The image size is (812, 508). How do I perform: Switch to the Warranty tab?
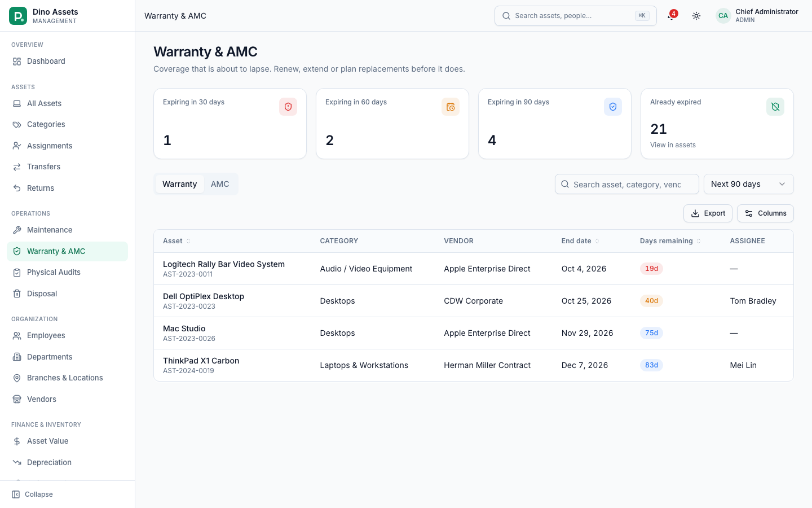[x=180, y=184]
